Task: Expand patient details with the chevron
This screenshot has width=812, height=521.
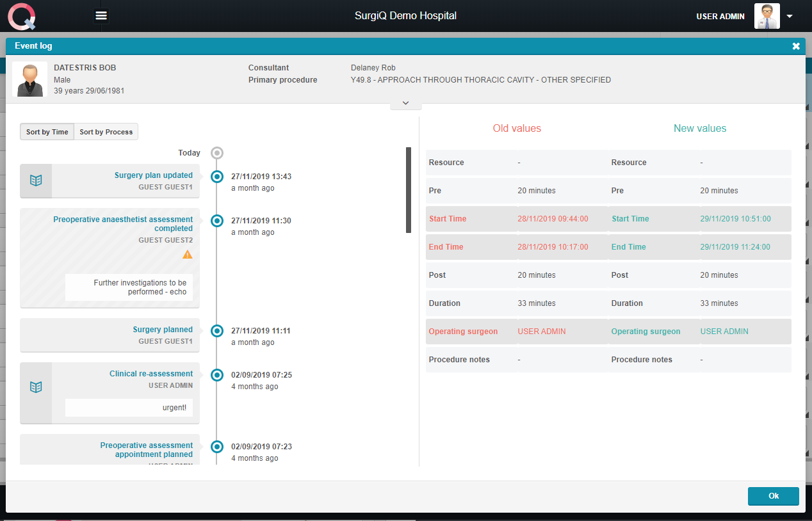Action: click(x=405, y=103)
